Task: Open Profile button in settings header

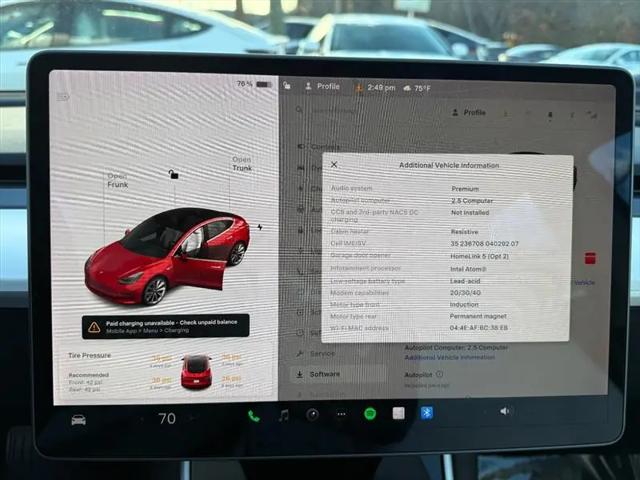Action: tap(469, 112)
